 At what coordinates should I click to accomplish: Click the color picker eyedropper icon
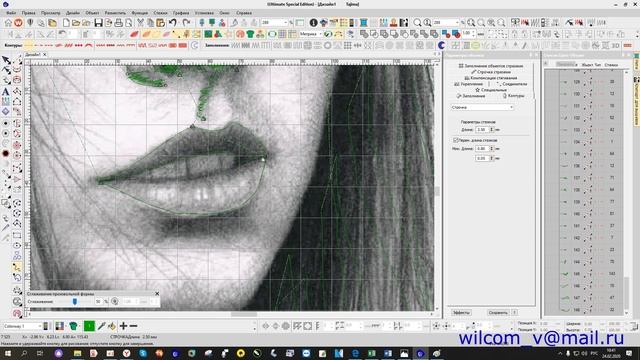pos(102,326)
